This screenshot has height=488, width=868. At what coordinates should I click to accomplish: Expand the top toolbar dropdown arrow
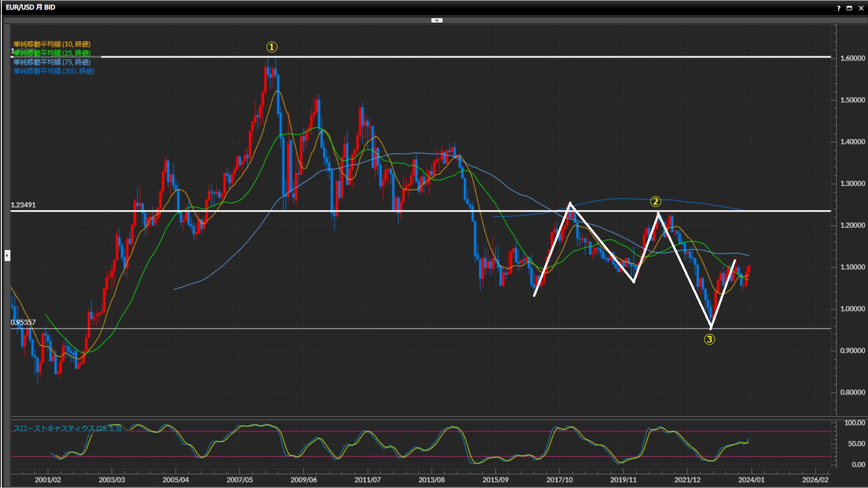coord(437,20)
